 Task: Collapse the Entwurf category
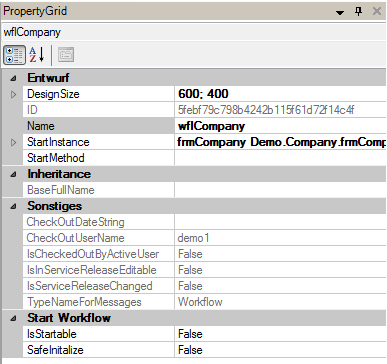pos(13,78)
